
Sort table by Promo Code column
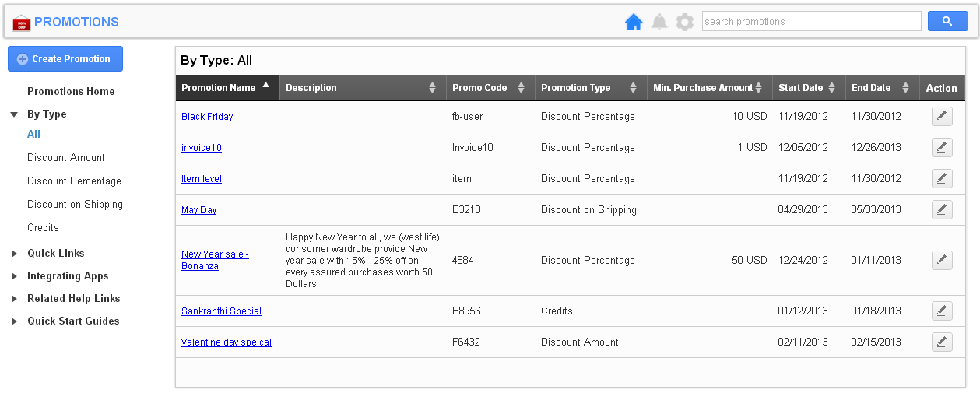coord(521,88)
